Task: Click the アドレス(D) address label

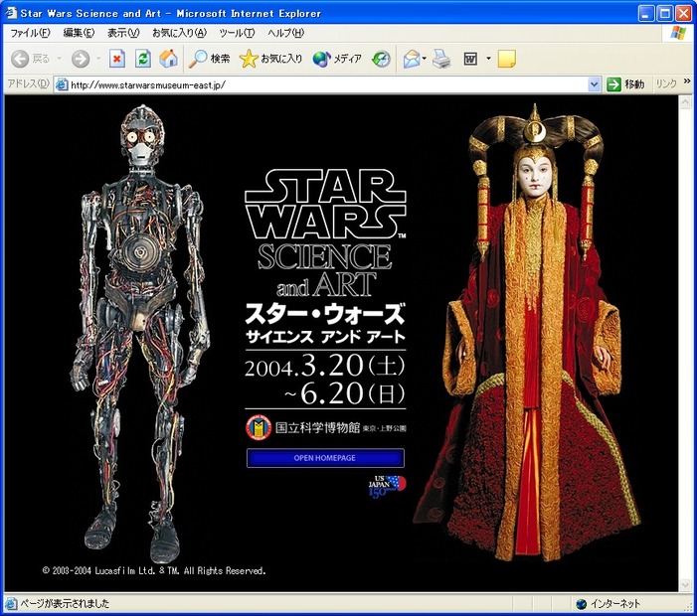Action: point(29,83)
